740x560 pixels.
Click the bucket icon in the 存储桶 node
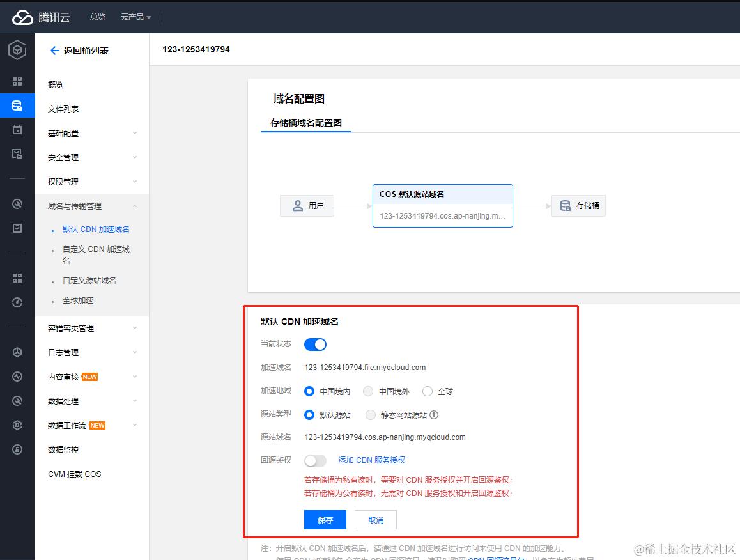click(565, 205)
